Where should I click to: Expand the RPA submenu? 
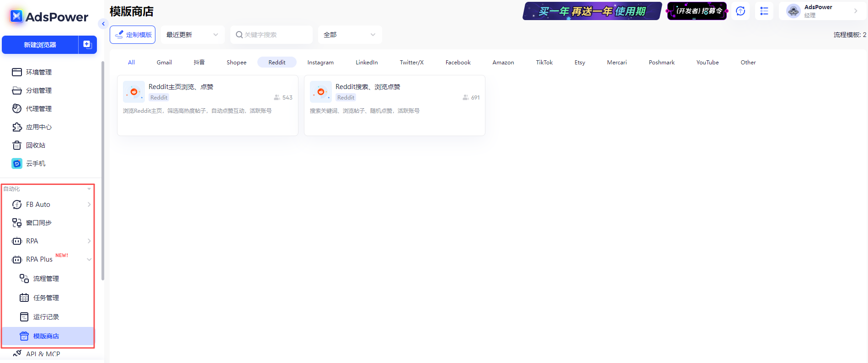pyautogui.click(x=89, y=241)
